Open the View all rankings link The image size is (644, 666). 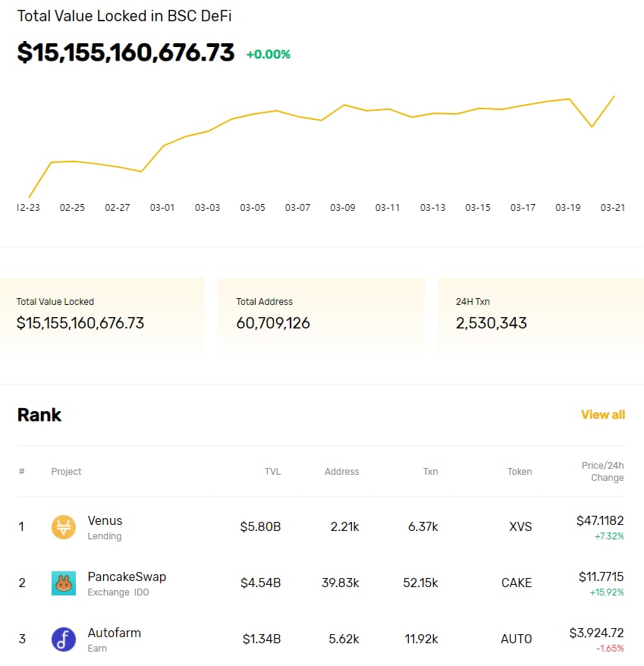point(603,415)
